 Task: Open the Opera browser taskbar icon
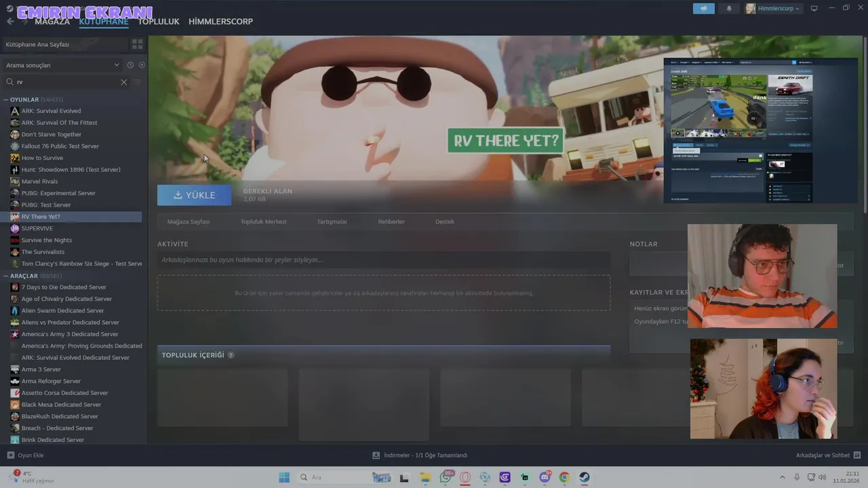pyautogui.click(x=465, y=477)
